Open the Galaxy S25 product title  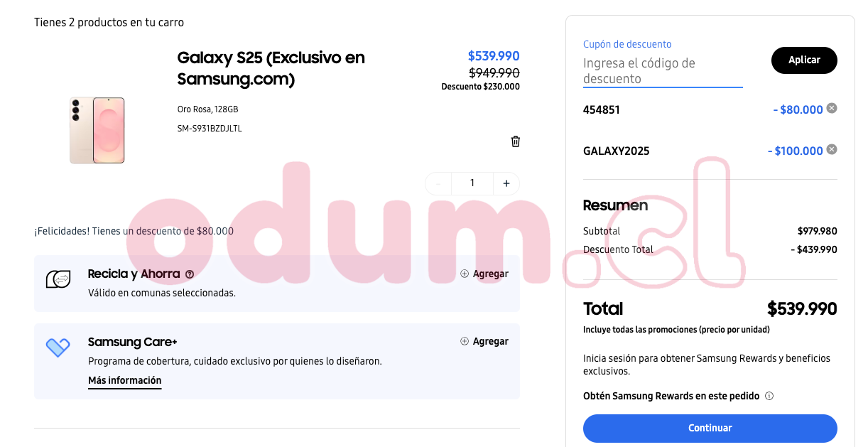pyautogui.click(x=271, y=68)
